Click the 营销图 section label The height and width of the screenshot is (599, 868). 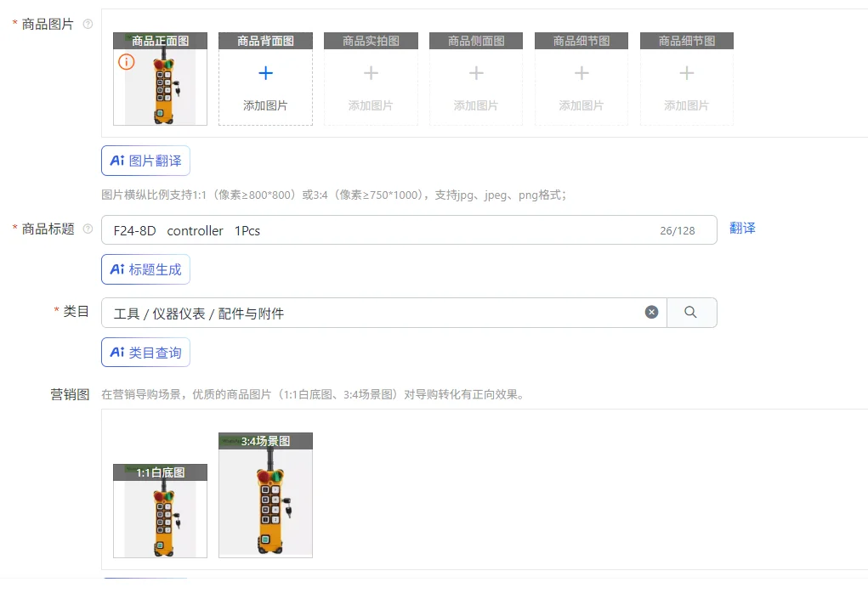pyautogui.click(x=70, y=394)
